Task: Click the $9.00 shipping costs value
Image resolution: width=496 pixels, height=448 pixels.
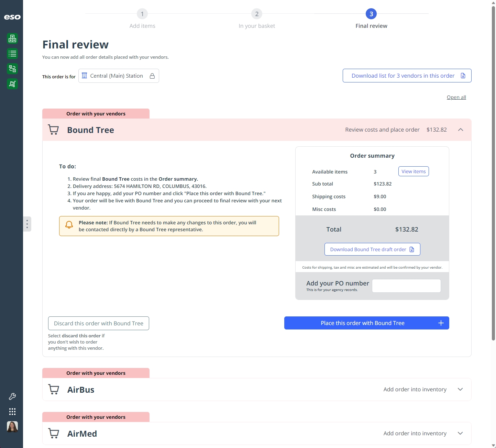Action: point(380,197)
